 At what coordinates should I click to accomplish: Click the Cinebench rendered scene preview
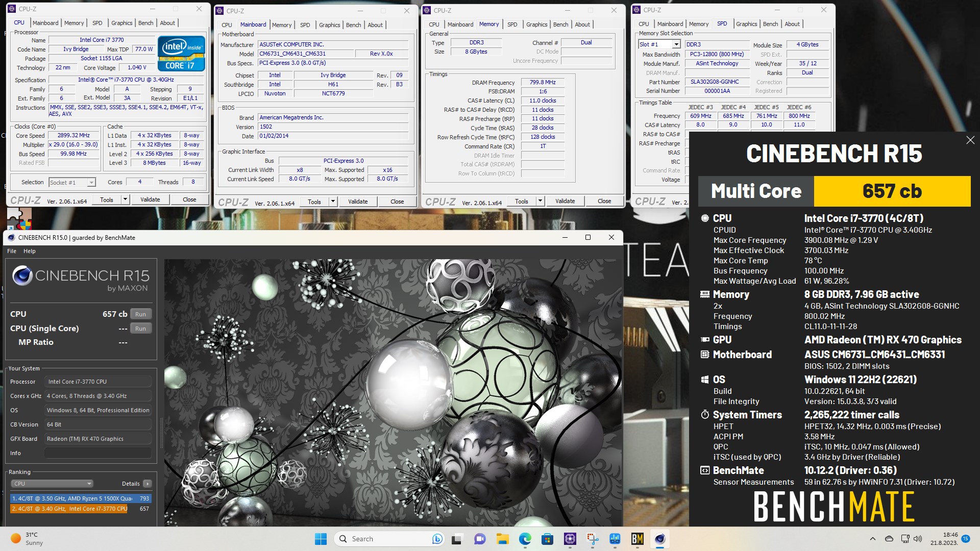(x=392, y=393)
